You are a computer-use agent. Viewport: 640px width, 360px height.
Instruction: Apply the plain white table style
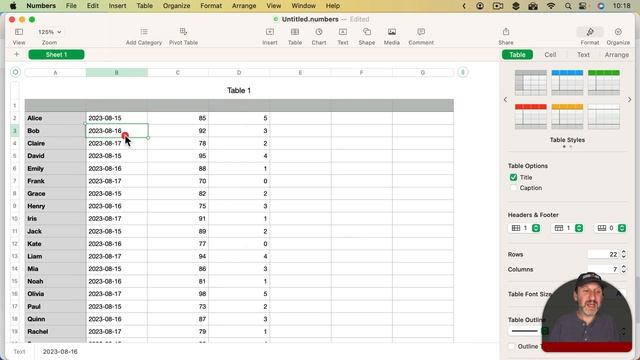[604, 116]
